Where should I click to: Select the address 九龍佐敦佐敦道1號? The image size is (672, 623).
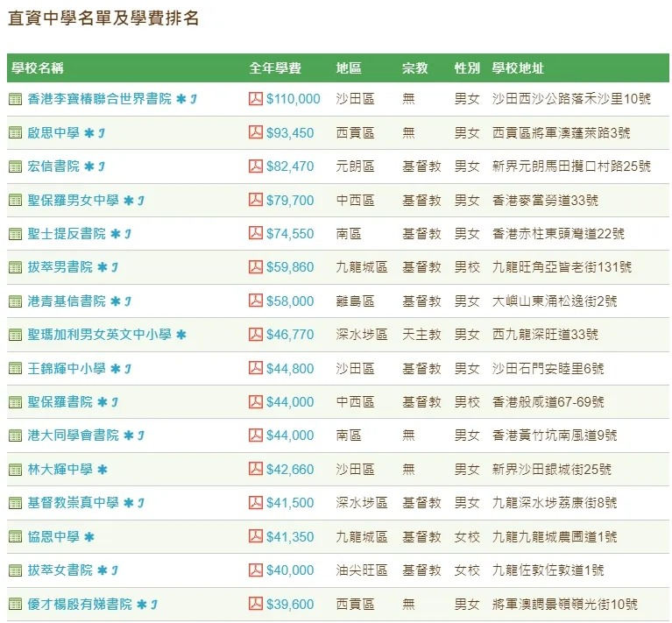click(548, 570)
